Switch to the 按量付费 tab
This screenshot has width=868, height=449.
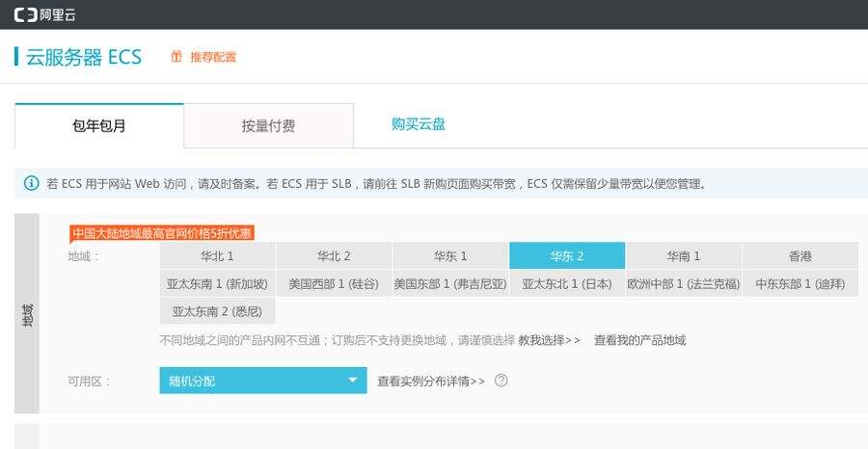click(268, 125)
